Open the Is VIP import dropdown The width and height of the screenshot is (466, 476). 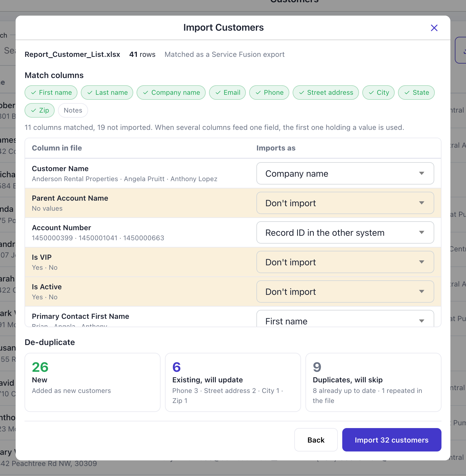[x=345, y=262]
